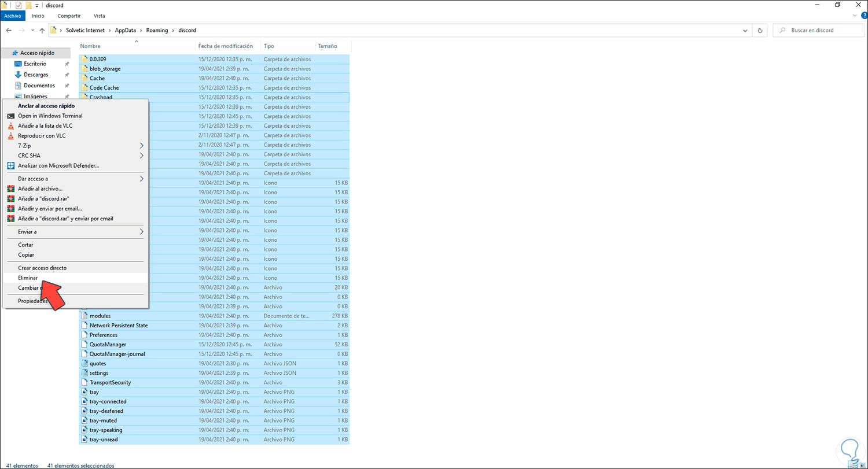Click the 'Network Persistent State' file icon
This screenshot has height=469, width=868.
tap(84, 326)
